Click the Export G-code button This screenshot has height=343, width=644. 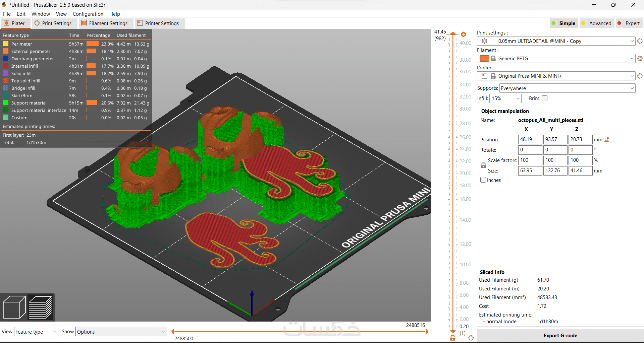pos(560,335)
